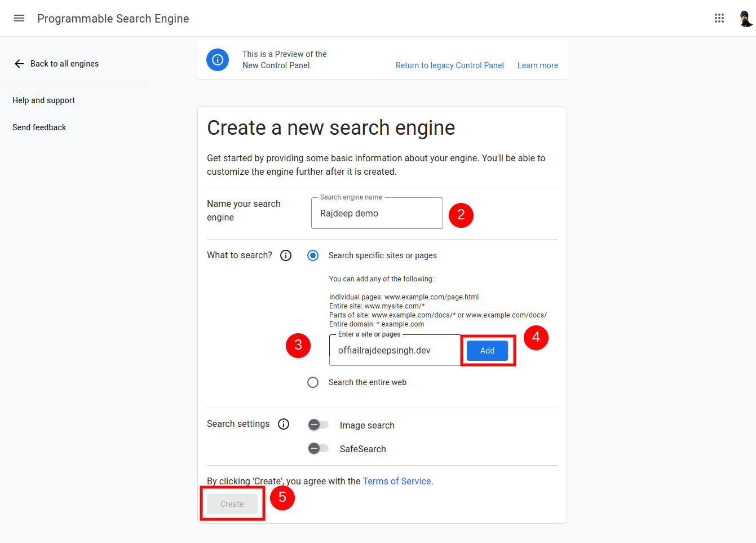Select Search specific sites or pages
Image resolution: width=756 pixels, height=543 pixels.
(313, 255)
